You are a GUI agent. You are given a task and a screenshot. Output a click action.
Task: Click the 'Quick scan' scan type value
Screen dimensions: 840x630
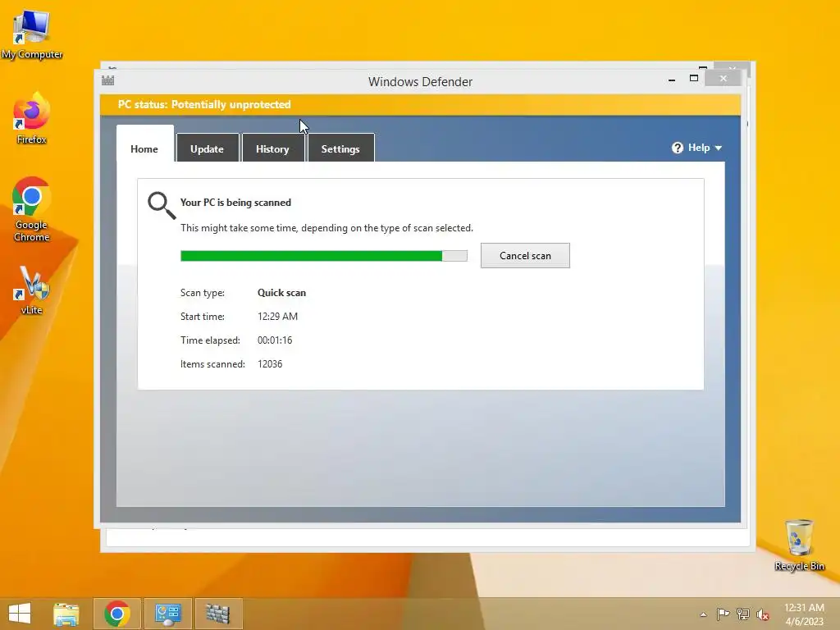[282, 293]
